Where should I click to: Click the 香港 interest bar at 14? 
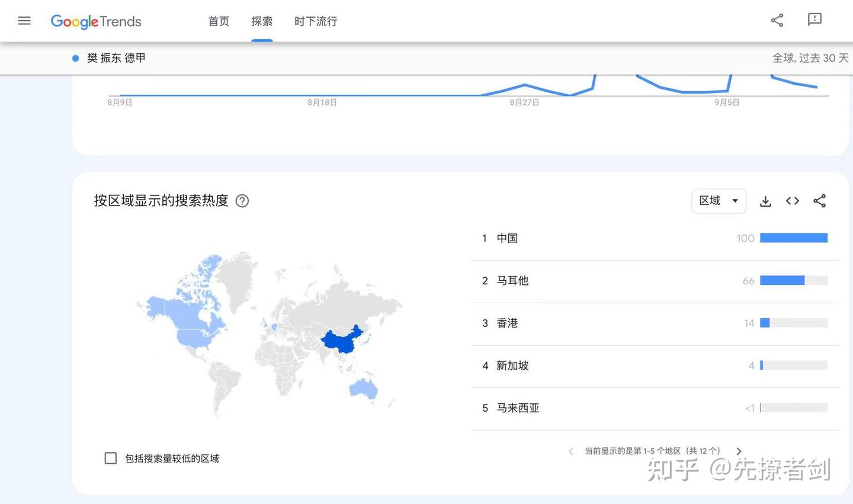(794, 323)
